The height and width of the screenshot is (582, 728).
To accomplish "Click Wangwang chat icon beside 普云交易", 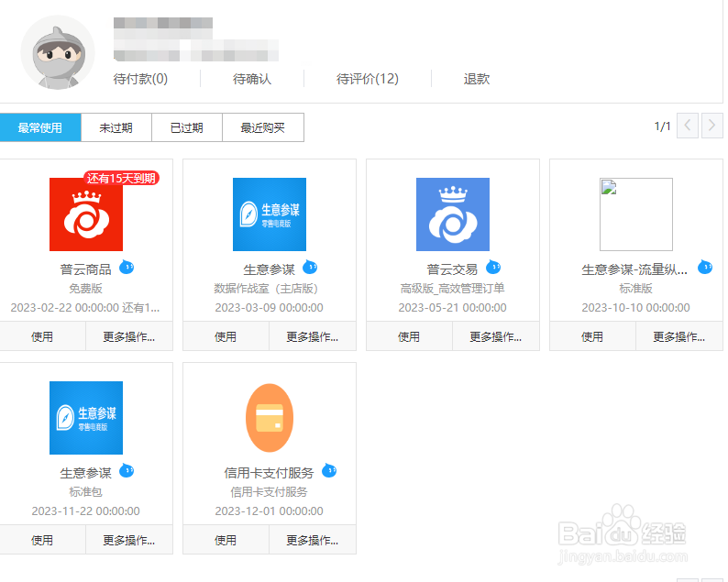I will 493,268.
